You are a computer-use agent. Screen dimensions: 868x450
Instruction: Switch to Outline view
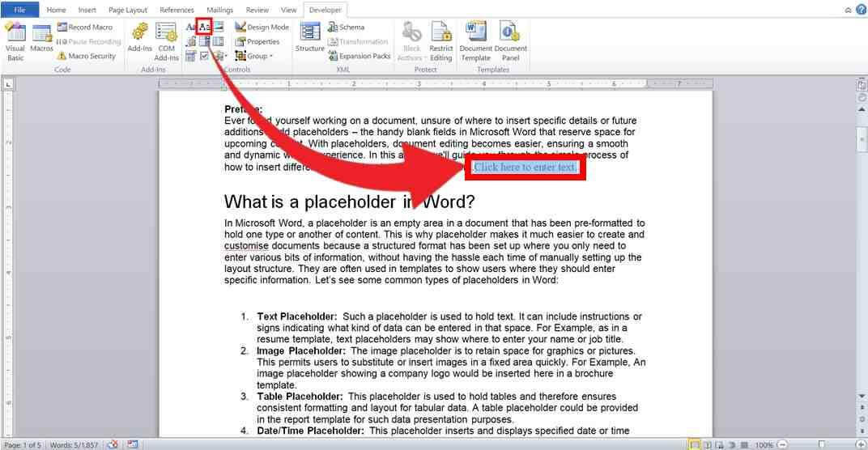(732, 444)
